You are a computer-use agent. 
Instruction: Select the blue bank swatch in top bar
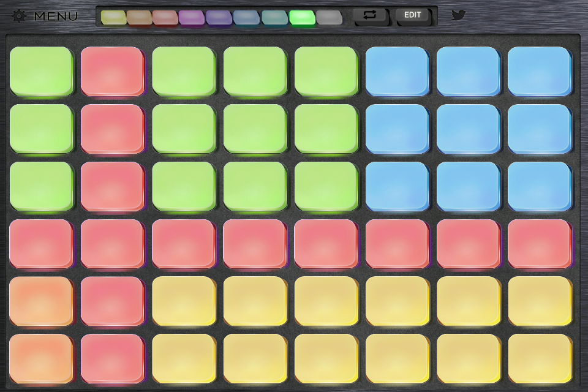tap(246, 18)
